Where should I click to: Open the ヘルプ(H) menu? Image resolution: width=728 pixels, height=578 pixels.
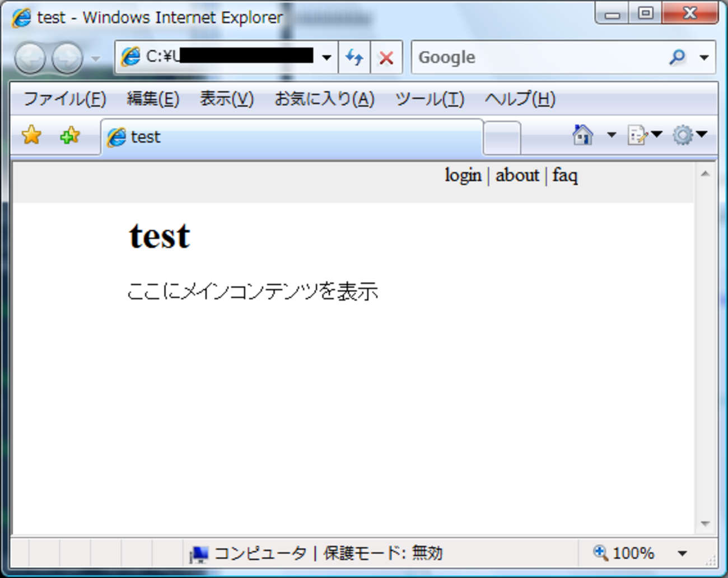pos(520,99)
